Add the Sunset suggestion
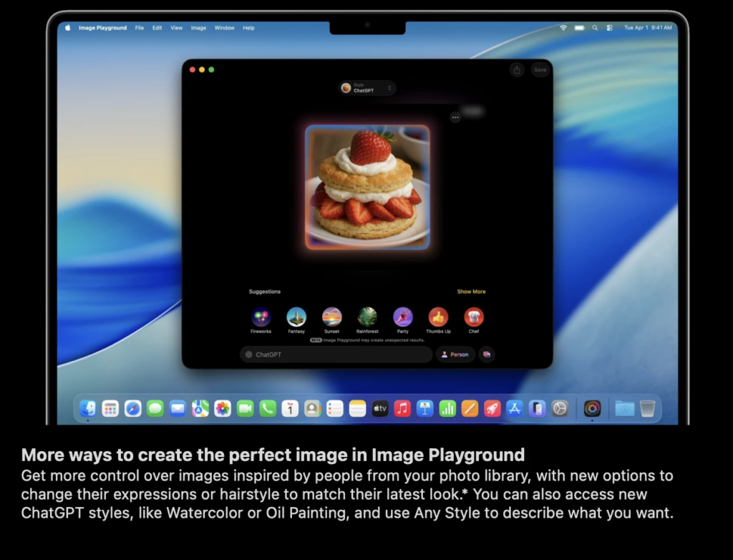This screenshot has width=733, height=560. pyautogui.click(x=331, y=317)
